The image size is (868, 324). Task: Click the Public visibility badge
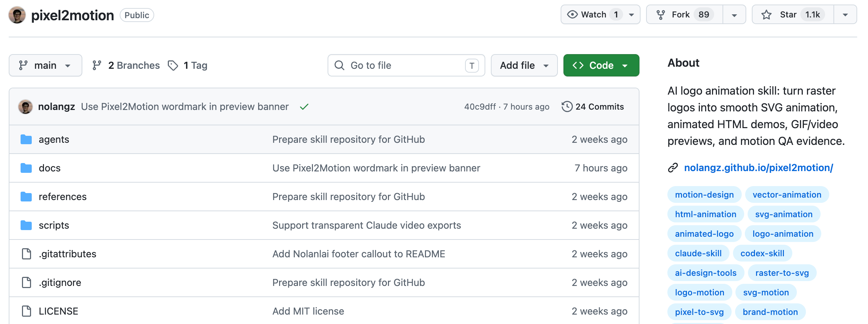137,15
